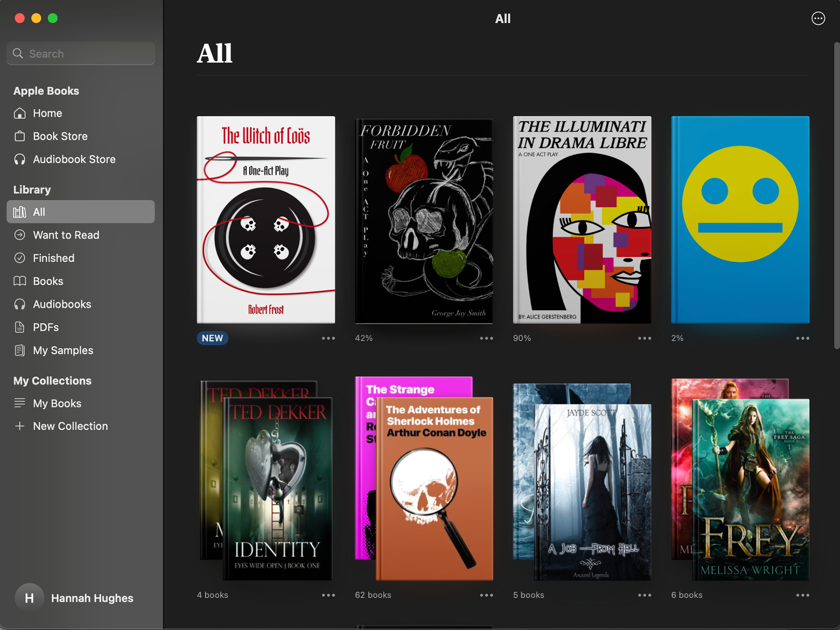
Task: Open more options for the 6 books series
Action: point(803,595)
